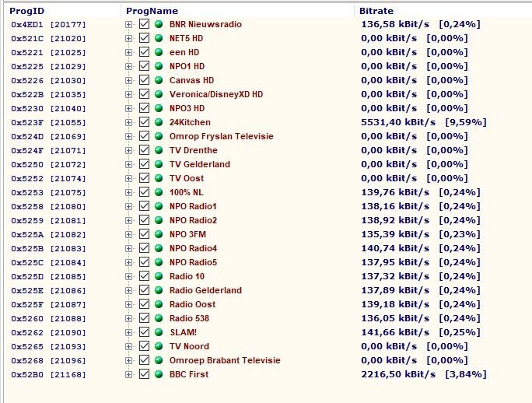Screen dimensions: 532x403
Task: Click the green status icon for BNR Nieuwsradio
Action: pos(159,24)
